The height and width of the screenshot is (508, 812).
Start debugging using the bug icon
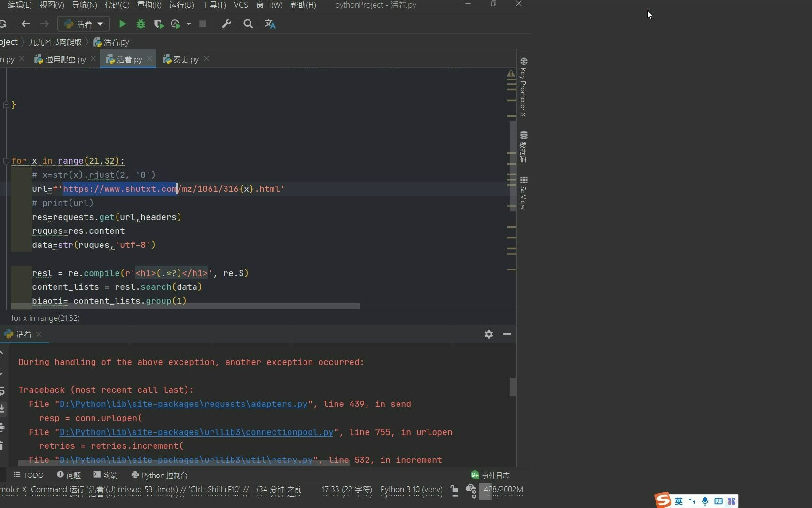point(141,24)
